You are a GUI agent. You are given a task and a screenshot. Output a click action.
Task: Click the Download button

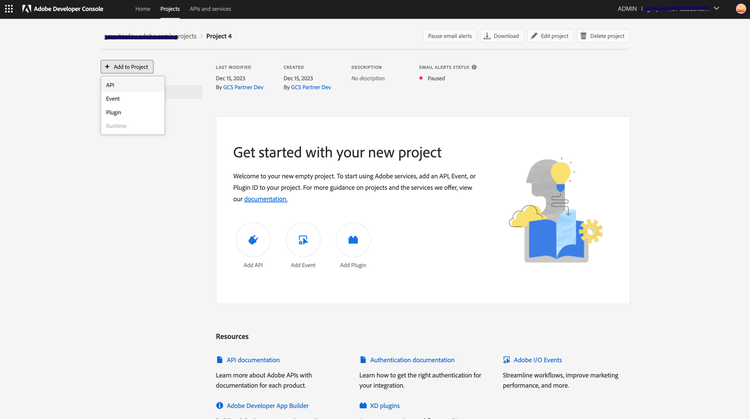pos(502,36)
